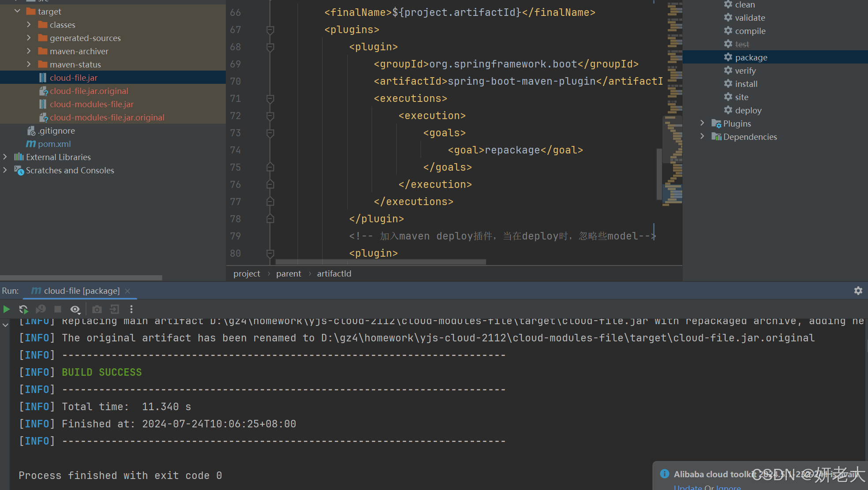Expand the maven-status folder
Image resolution: width=868 pixels, height=490 pixels.
(29, 64)
